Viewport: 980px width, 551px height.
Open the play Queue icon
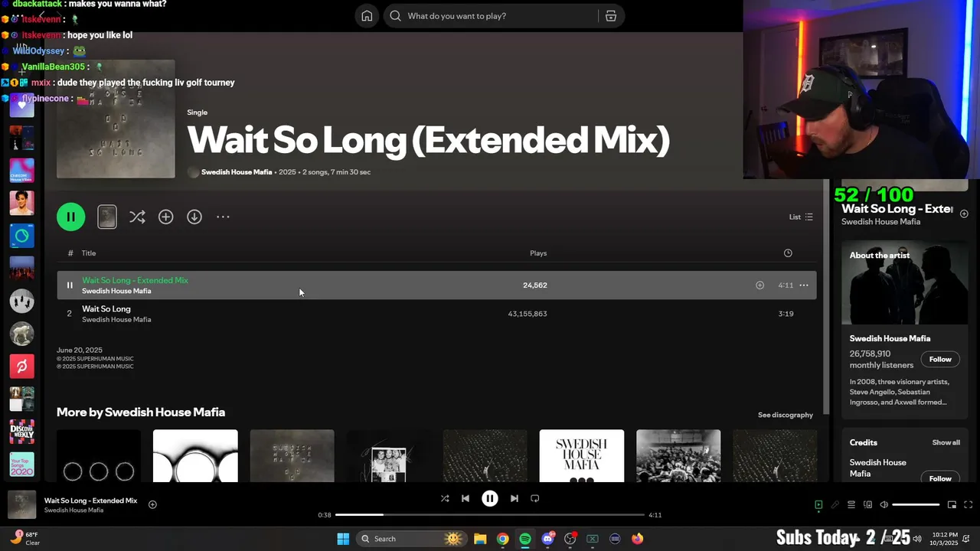851,505
